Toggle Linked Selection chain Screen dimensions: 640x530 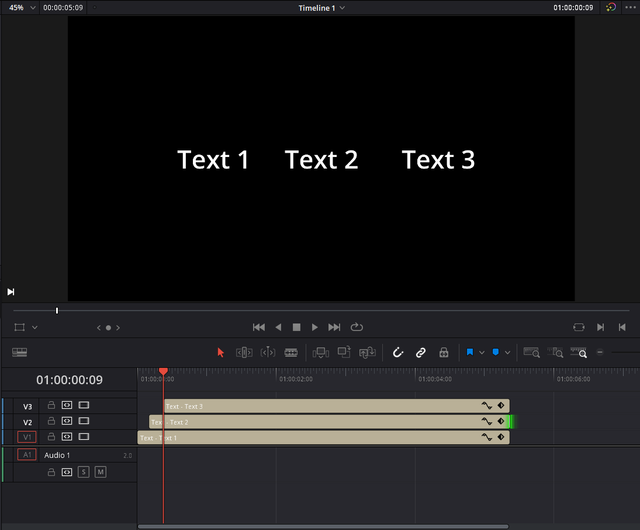pos(420,352)
